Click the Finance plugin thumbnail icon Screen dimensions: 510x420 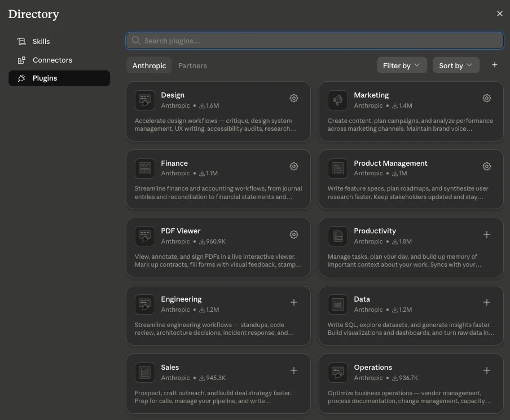coord(145,169)
